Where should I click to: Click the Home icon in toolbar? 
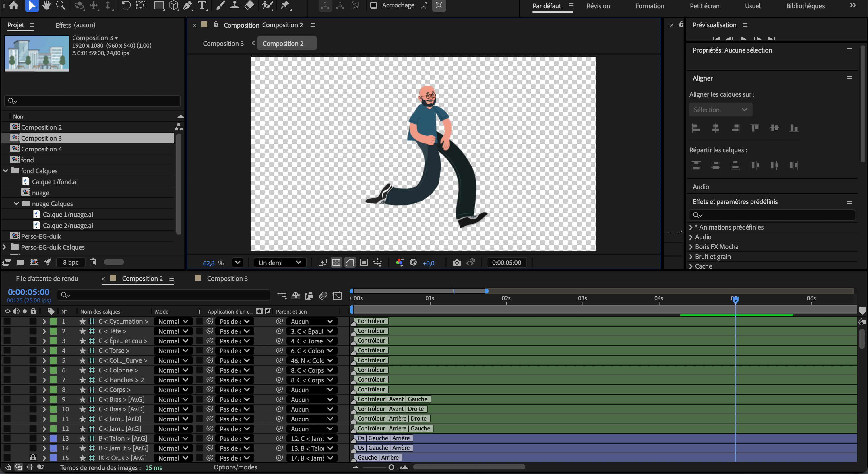[14, 5]
